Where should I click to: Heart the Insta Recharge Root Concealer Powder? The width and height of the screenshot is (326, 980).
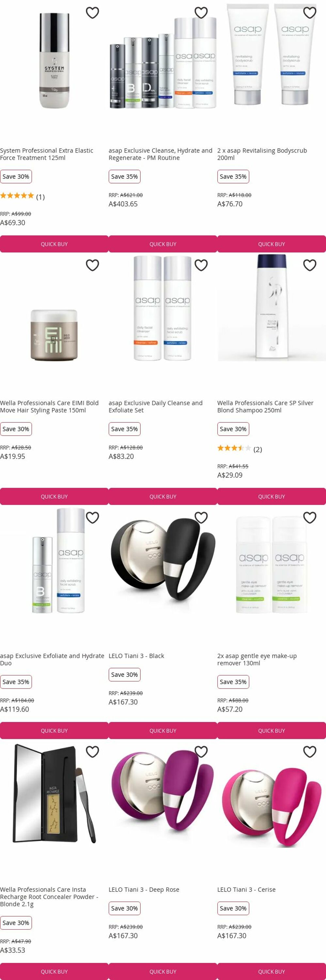[92, 751]
